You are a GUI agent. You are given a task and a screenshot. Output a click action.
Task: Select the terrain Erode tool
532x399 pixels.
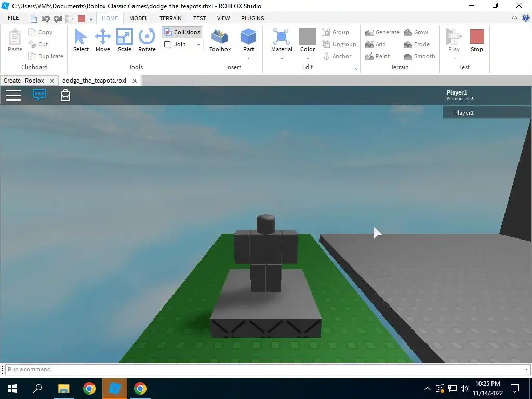[417, 44]
